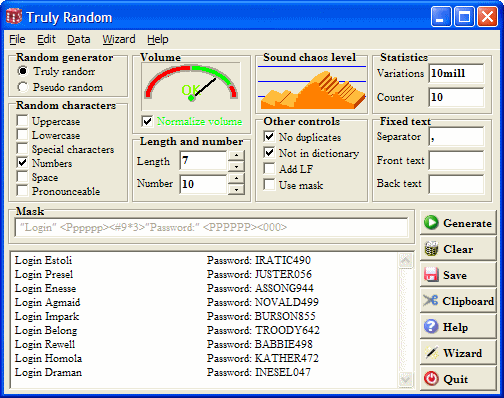Viewport: 504px width, 398px height.
Task: Click the Truly Random dice title icon
Action: click(x=14, y=17)
